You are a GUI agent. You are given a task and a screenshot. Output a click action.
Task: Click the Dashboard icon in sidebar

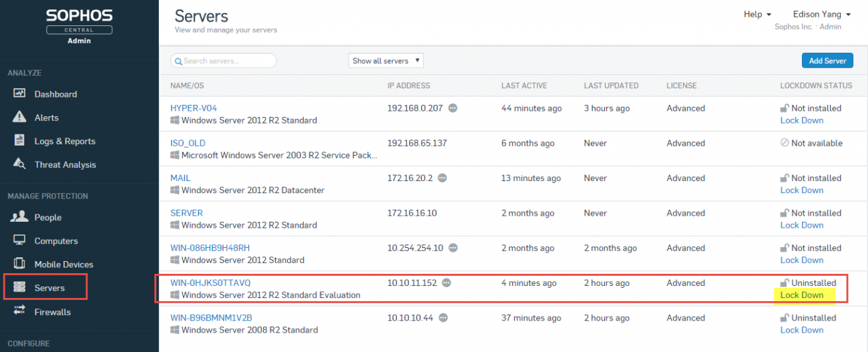[20, 94]
